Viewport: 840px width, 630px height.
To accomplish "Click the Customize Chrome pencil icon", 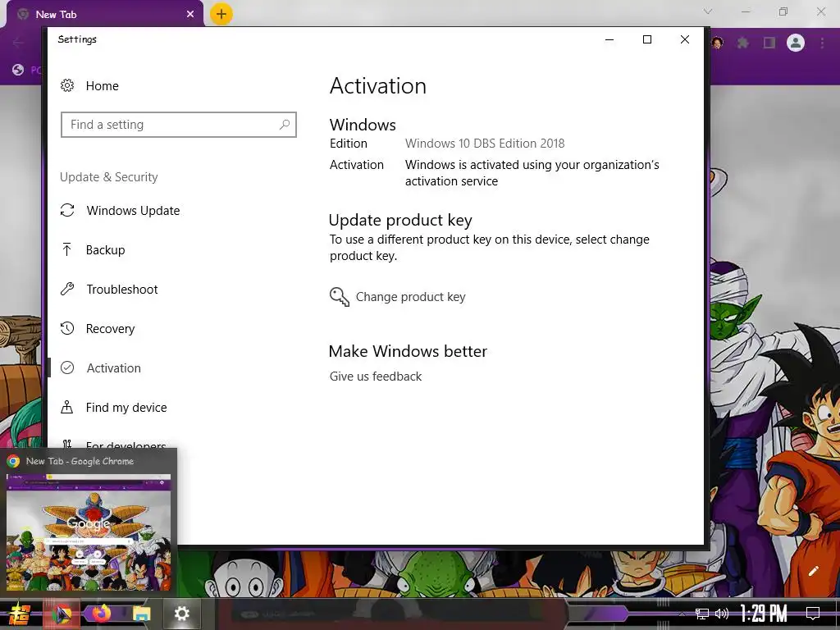I will point(813,571).
